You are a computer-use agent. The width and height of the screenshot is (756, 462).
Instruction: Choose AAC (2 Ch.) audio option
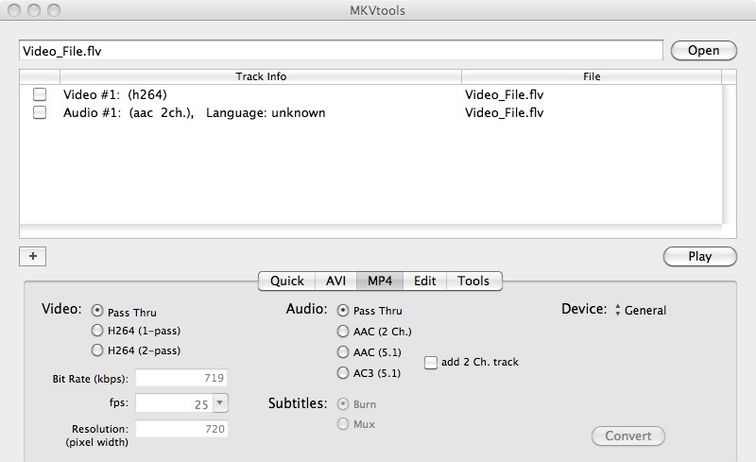(x=344, y=331)
